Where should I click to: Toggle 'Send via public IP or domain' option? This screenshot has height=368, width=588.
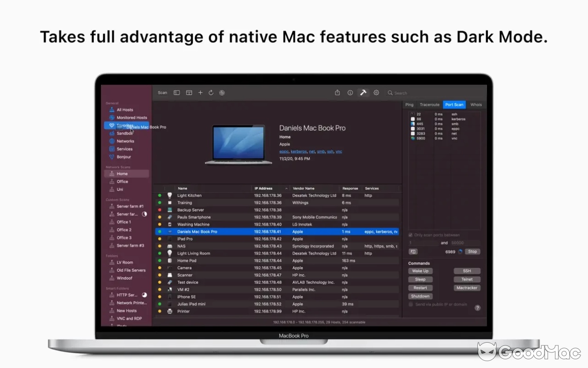click(x=410, y=304)
